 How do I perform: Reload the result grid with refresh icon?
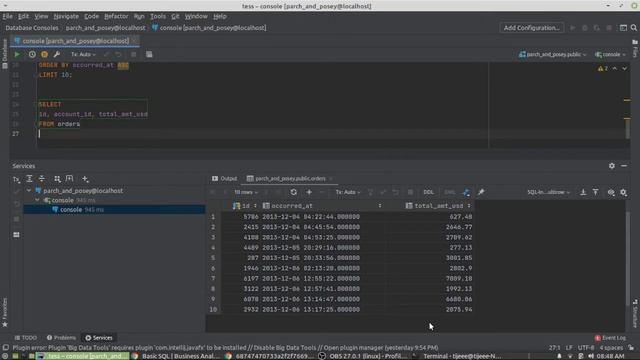(x=293, y=192)
